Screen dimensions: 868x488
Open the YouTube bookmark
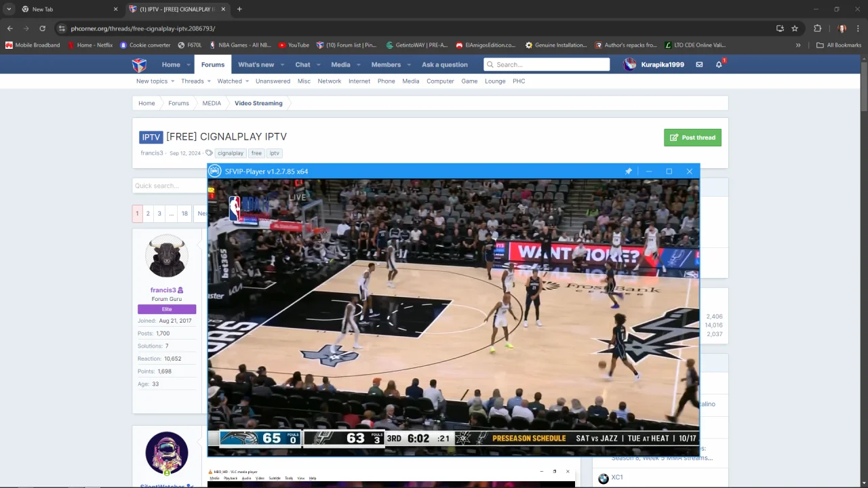pos(294,45)
